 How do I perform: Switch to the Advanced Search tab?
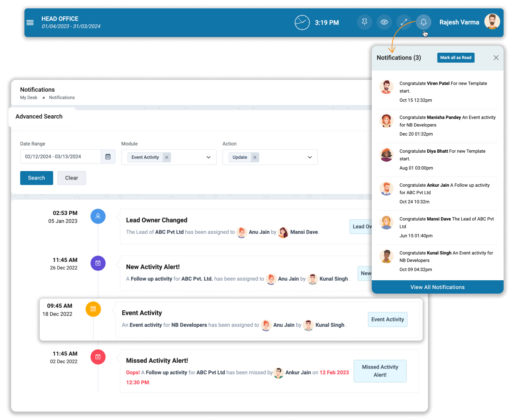[x=39, y=116]
